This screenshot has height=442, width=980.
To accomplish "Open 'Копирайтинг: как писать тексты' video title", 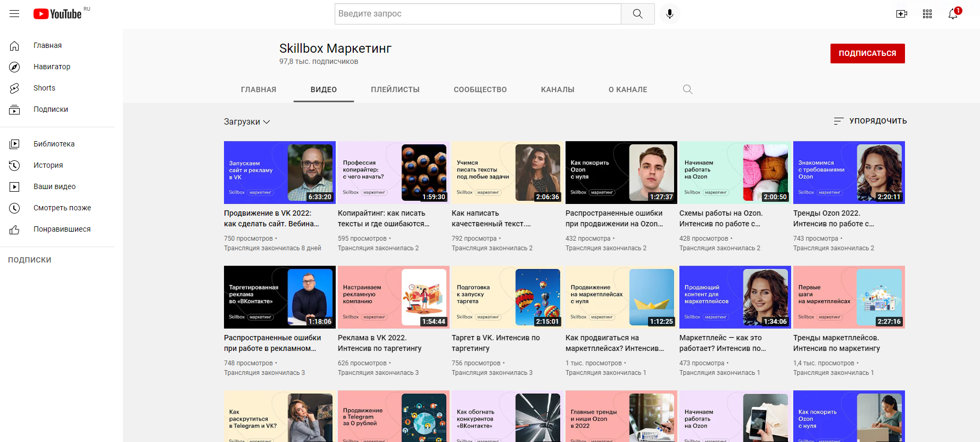I will [384, 218].
